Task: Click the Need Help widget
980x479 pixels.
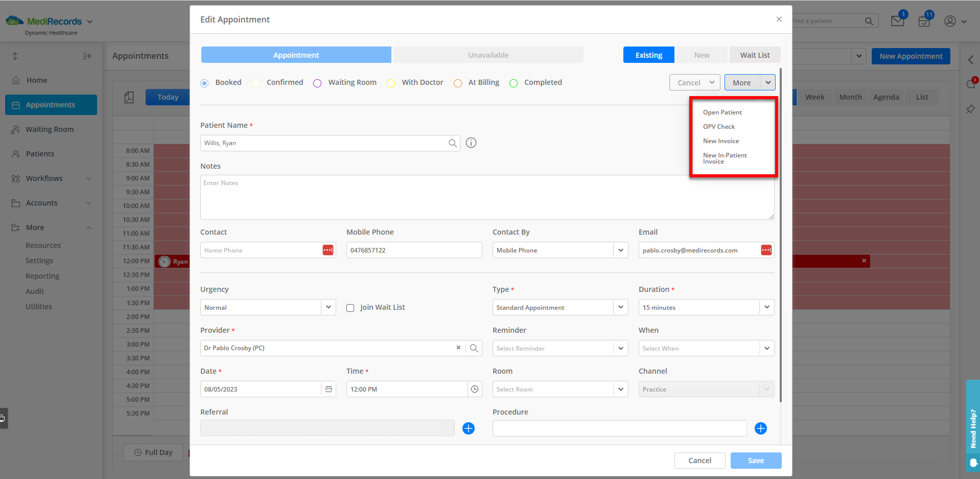Action: coord(973,425)
